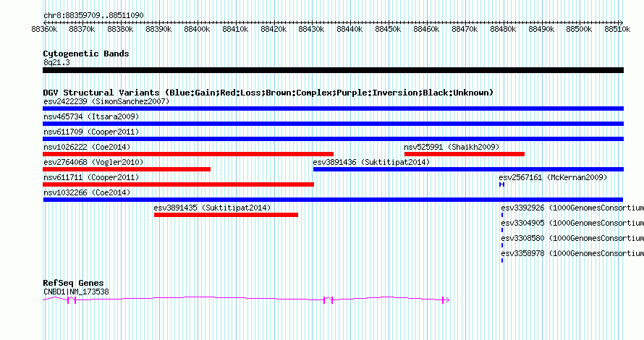Screen dimensions: 644x340
Task: Select the esv3392926 variant tick mark
Action: 502,215
